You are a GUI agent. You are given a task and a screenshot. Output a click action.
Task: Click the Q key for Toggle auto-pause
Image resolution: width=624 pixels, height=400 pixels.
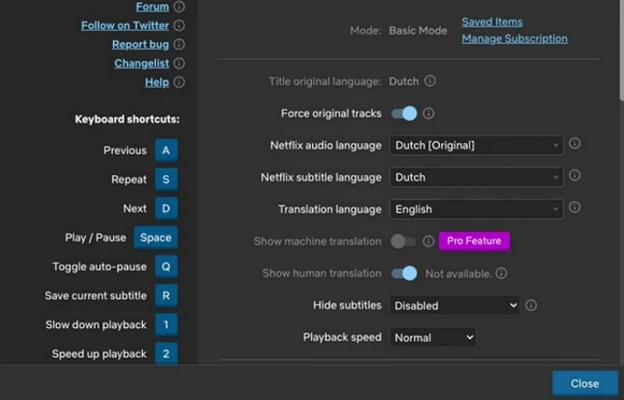click(x=166, y=267)
